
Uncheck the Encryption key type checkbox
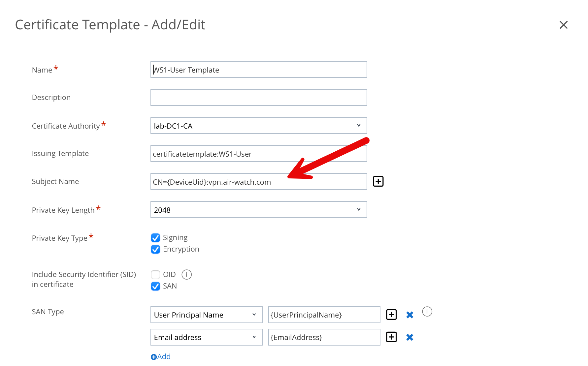155,249
